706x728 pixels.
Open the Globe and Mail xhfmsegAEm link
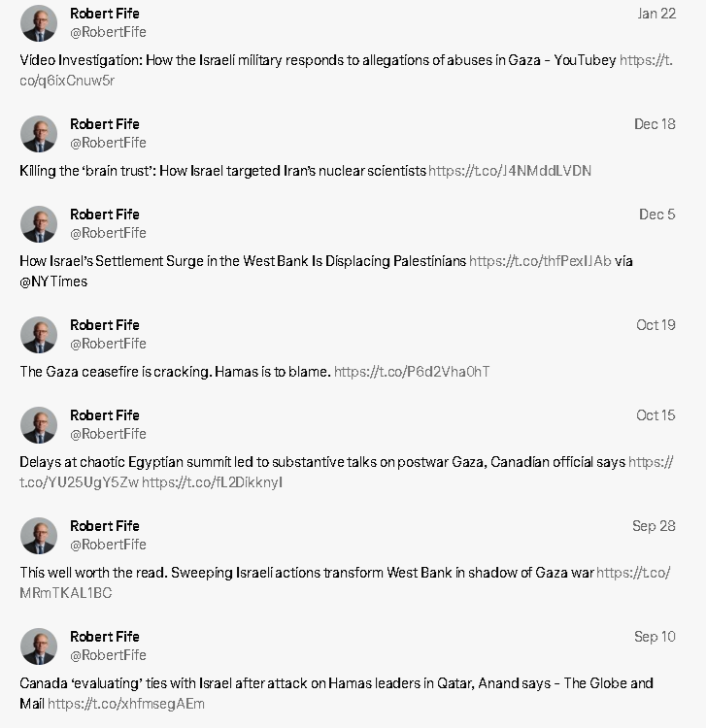126,704
